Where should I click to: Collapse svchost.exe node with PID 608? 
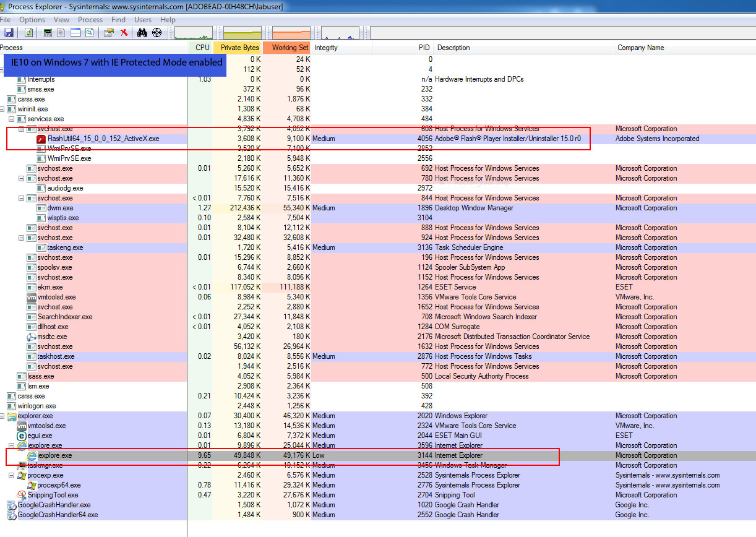[22, 129]
